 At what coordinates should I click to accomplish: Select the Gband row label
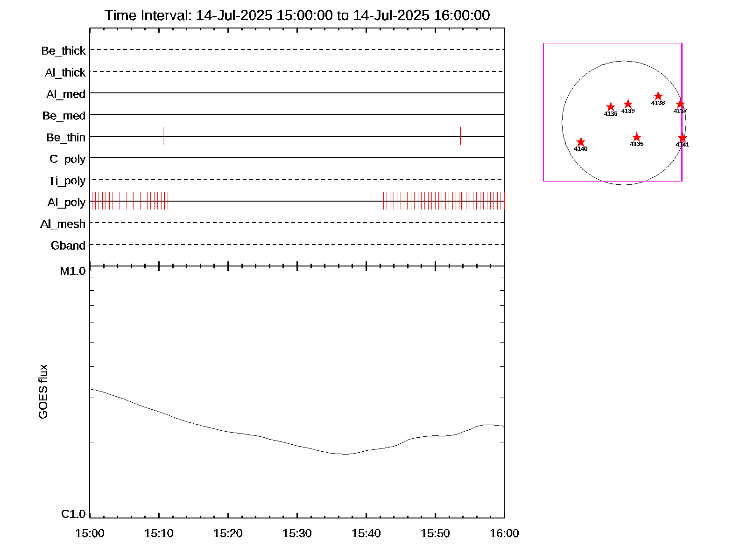pos(68,245)
